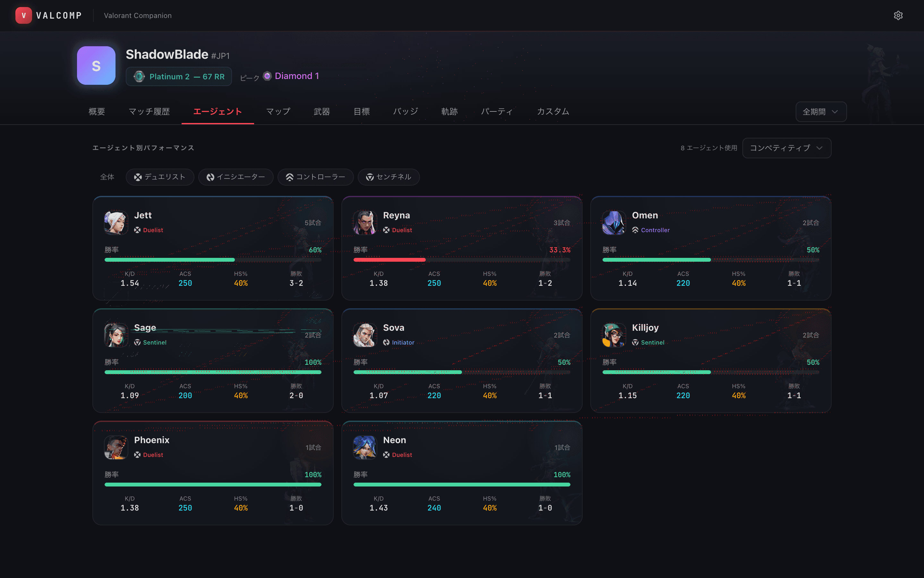This screenshot has height=578, width=924.
Task: Switch to the マッチ履歴 tab
Action: click(149, 112)
